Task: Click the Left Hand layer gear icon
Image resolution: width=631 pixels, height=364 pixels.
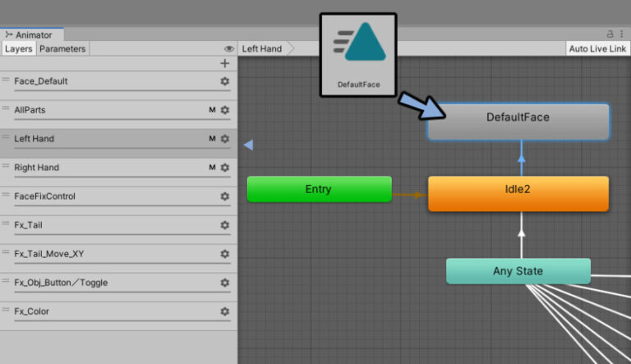Action: pos(224,139)
